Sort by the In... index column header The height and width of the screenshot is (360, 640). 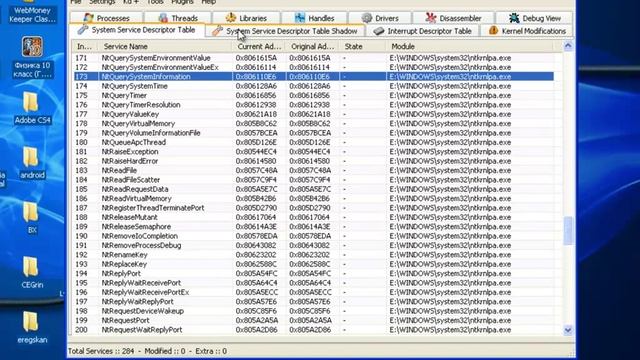click(x=85, y=47)
